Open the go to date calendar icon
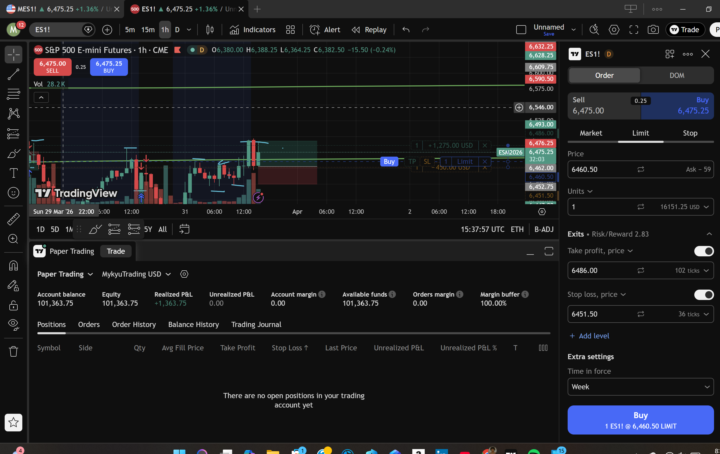Image resolution: width=720 pixels, height=454 pixels. [x=184, y=229]
